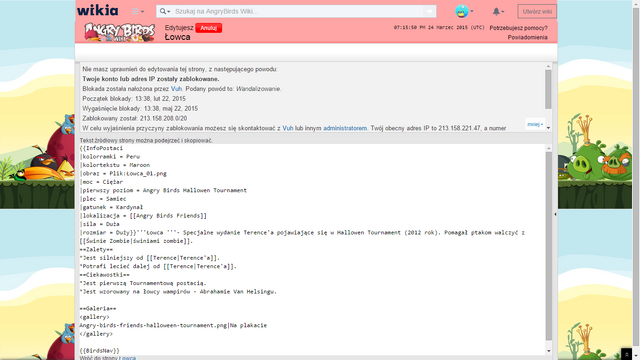Image resolution: width=640 pixels, height=360 pixels.
Task: Open the notifications bell
Action: tap(498, 11)
